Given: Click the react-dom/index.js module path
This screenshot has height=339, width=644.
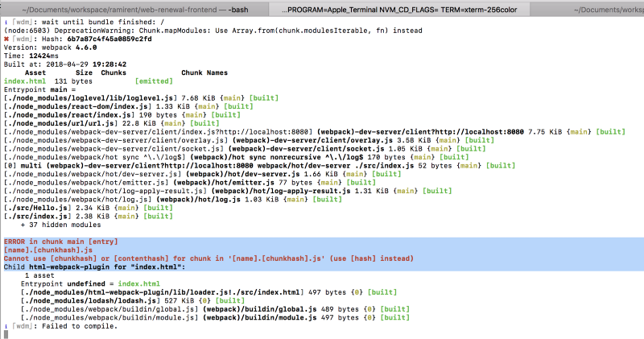Looking at the screenshot, I should pyautogui.click(x=77, y=106).
